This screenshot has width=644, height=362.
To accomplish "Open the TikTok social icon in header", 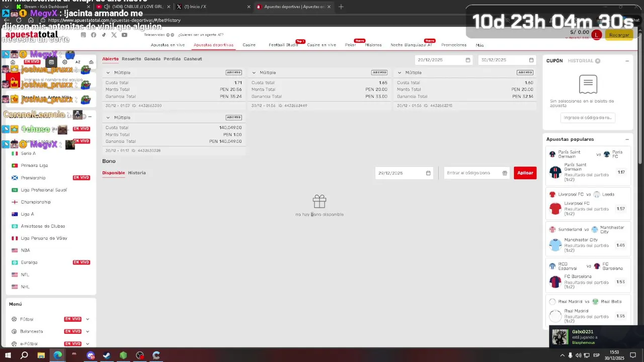I will (x=104, y=35).
